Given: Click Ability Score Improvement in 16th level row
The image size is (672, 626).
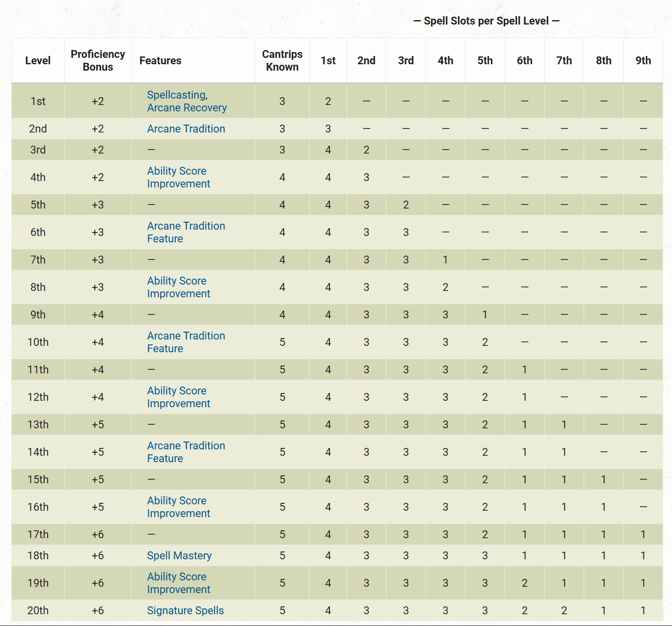Looking at the screenshot, I should [x=178, y=507].
